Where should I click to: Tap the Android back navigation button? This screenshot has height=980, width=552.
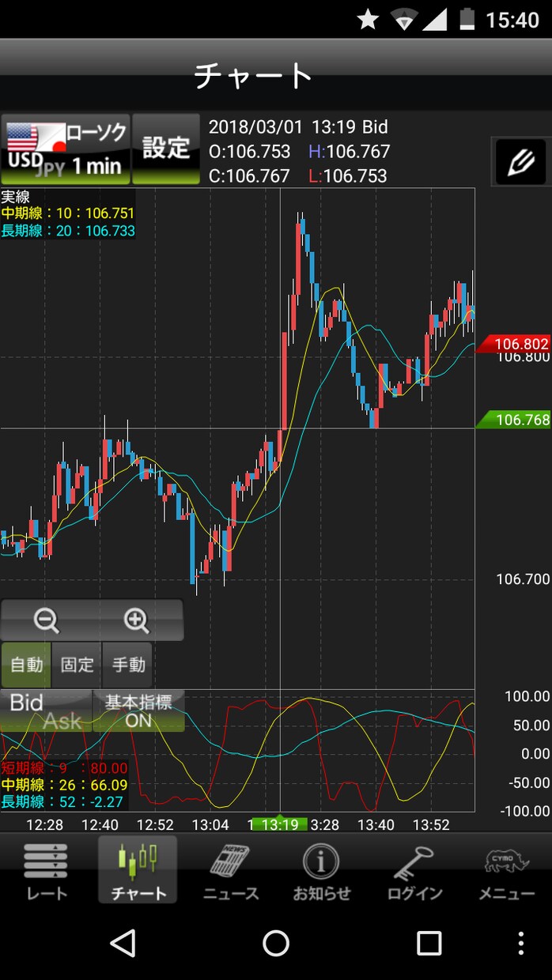coord(123,943)
